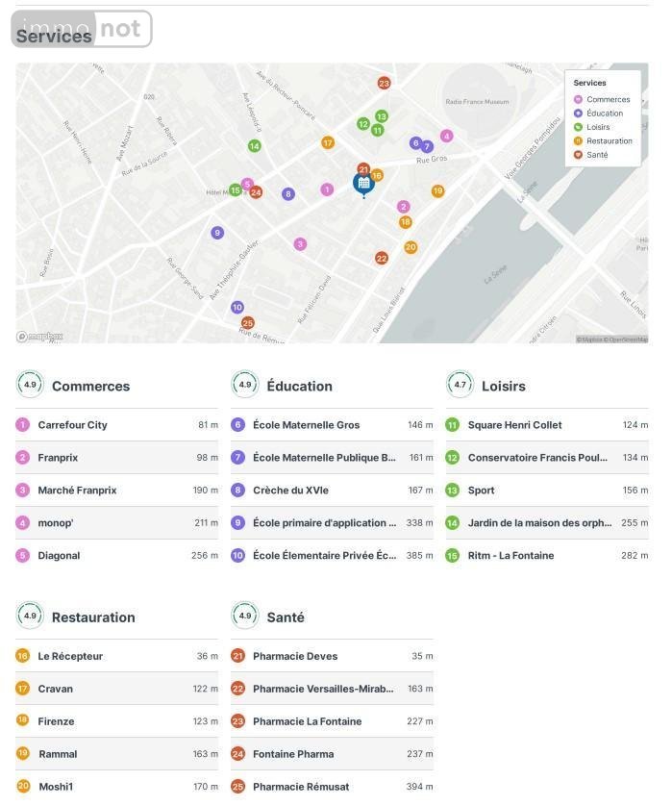Click purple map marker number 9
This screenshot has width=672, height=806.
tap(217, 233)
